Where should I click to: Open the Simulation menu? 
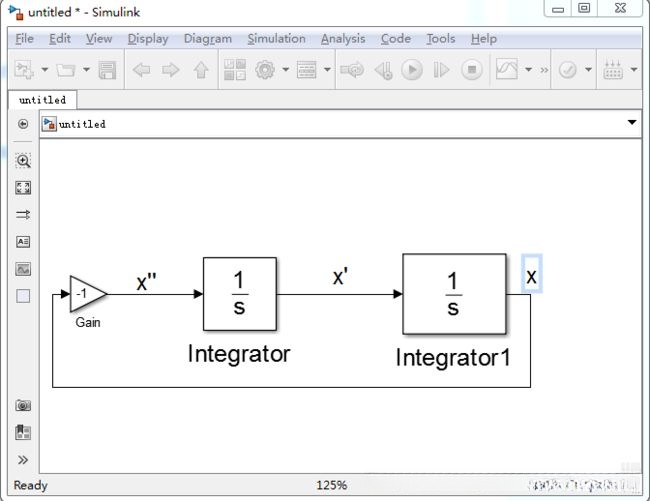[x=276, y=39]
